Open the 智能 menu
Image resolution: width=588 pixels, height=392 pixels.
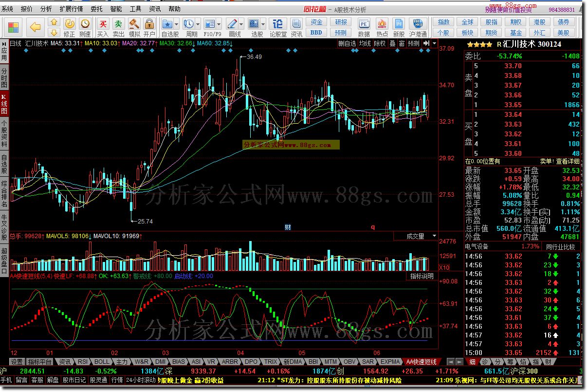[x=116, y=9]
